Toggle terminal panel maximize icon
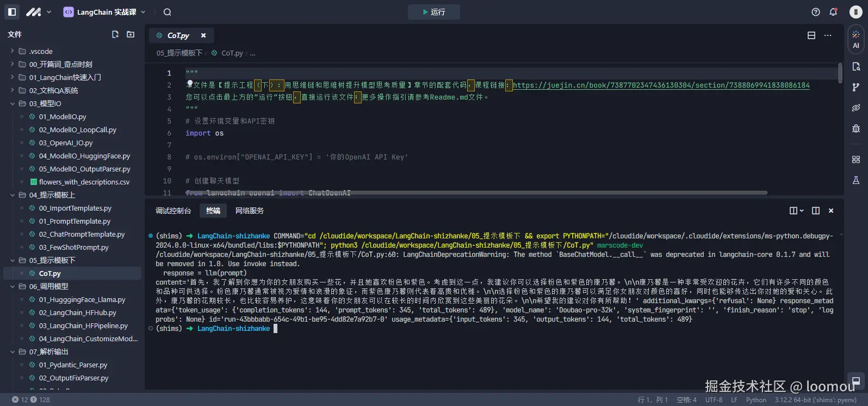Image resolution: width=868 pixels, height=406 pixels. tap(816, 211)
